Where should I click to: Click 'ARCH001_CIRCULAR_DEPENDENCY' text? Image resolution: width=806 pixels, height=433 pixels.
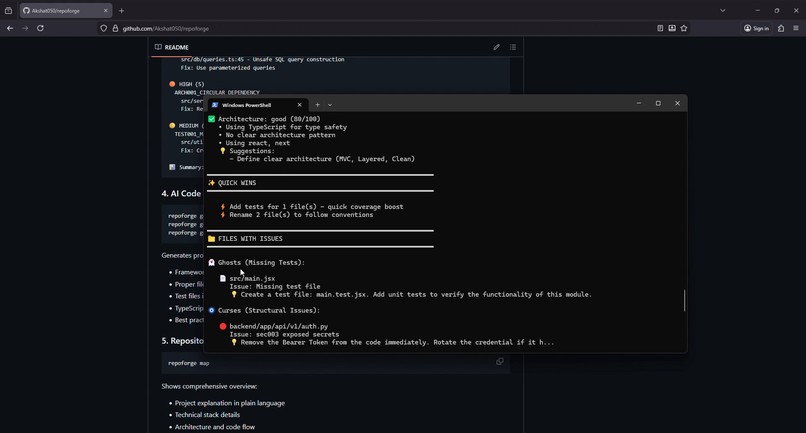click(x=217, y=93)
